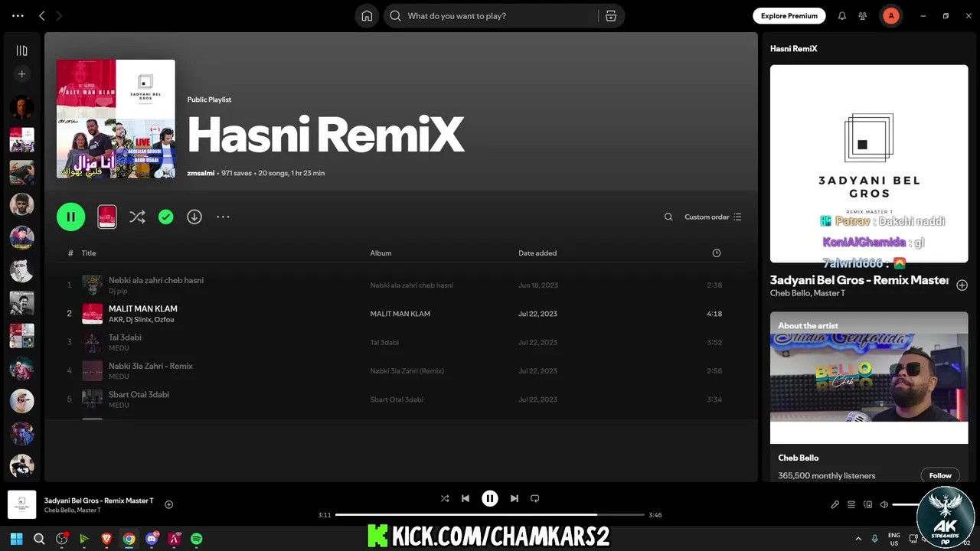The height and width of the screenshot is (551, 980).
Task: Open the notifications bell
Action: pos(842,16)
